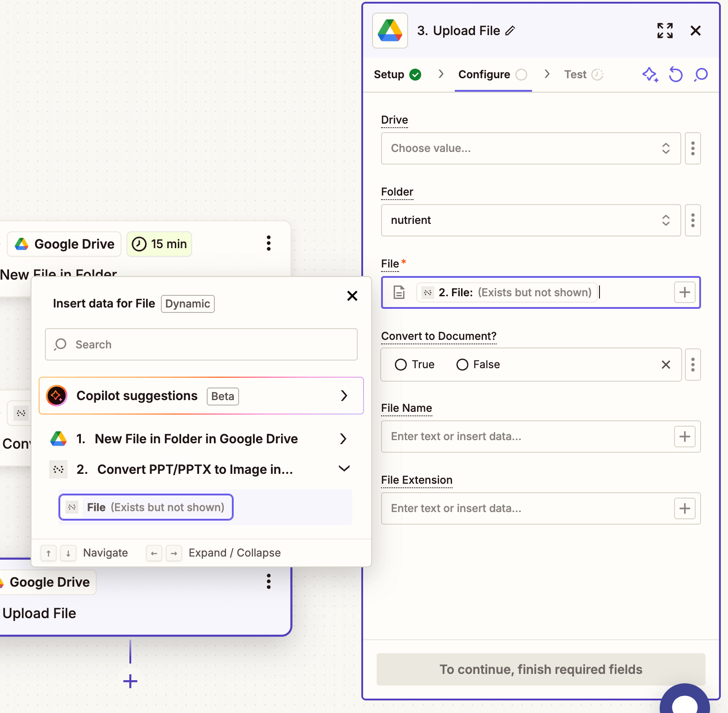
Task: Add new step with plus below Upload File
Action: [x=130, y=681]
